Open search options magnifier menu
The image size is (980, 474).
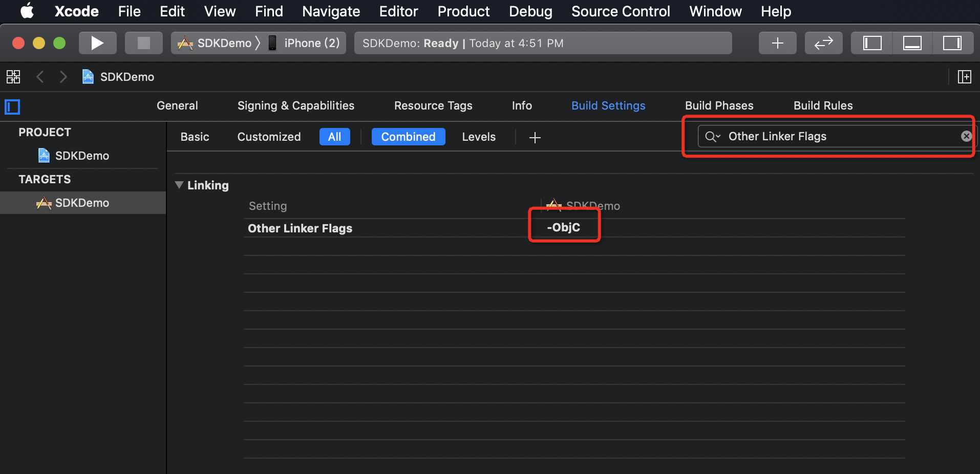(x=713, y=136)
